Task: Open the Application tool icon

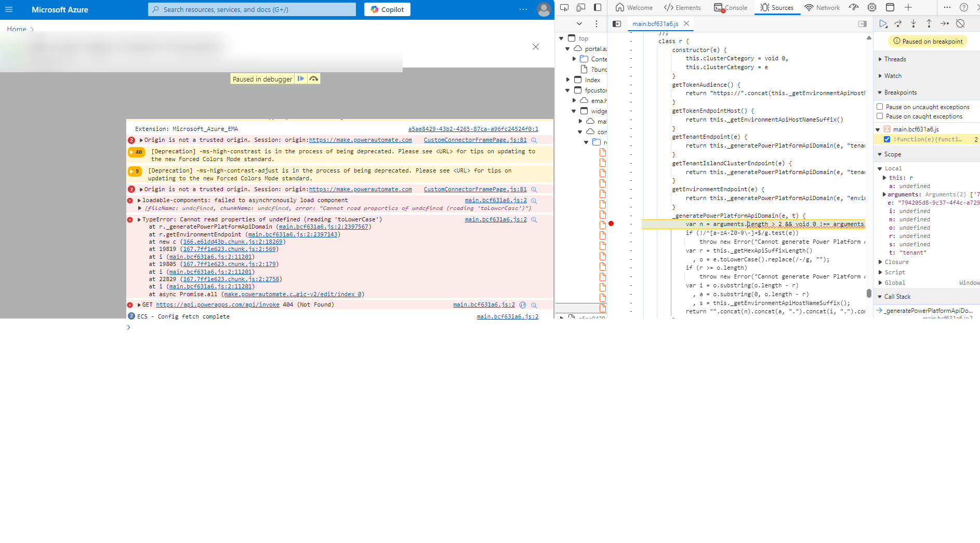Action: pos(890,7)
